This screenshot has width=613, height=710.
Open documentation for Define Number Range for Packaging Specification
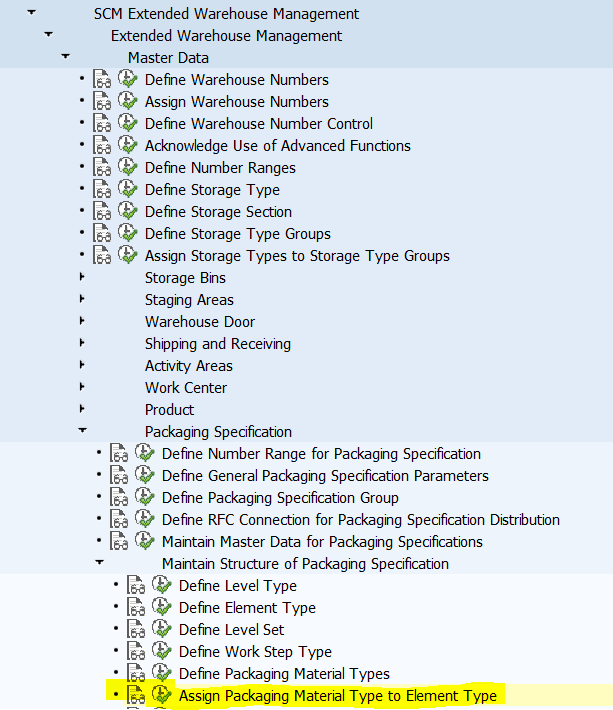[x=119, y=453]
